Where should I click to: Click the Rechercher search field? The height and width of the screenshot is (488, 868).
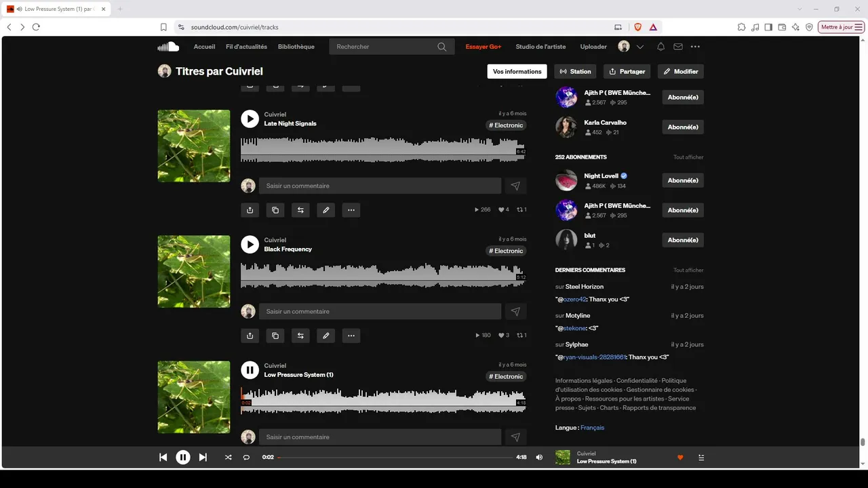(391, 47)
